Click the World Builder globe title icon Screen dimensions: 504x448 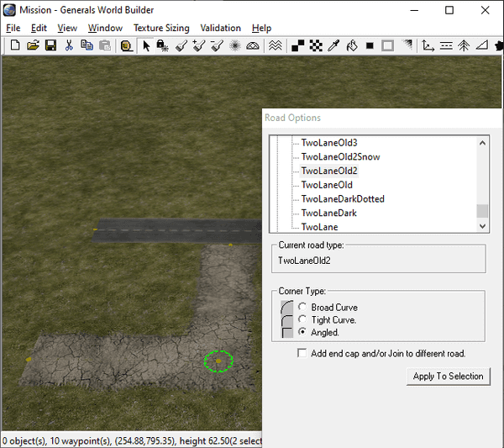[x=9, y=10]
